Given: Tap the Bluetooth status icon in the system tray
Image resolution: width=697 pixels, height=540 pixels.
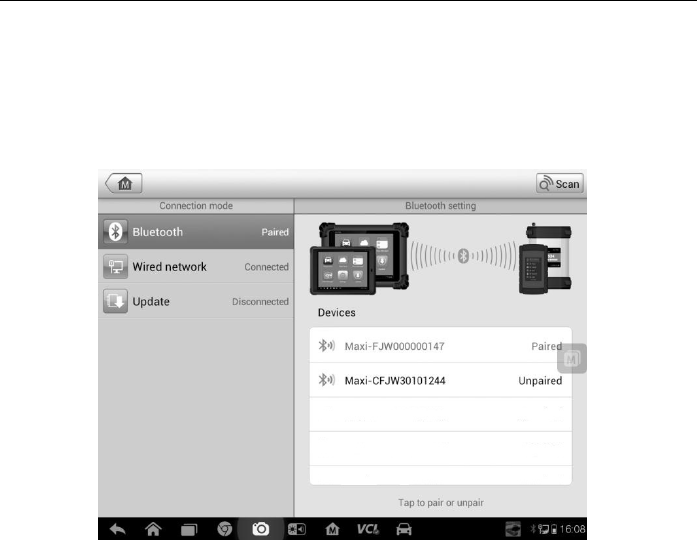Looking at the screenshot, I should [533, 529].
